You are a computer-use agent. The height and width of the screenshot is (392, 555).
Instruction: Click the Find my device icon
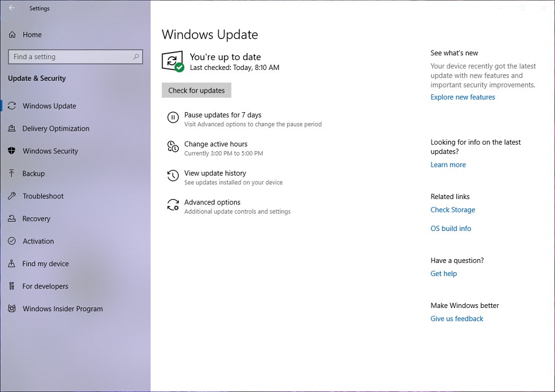[12, 264]
